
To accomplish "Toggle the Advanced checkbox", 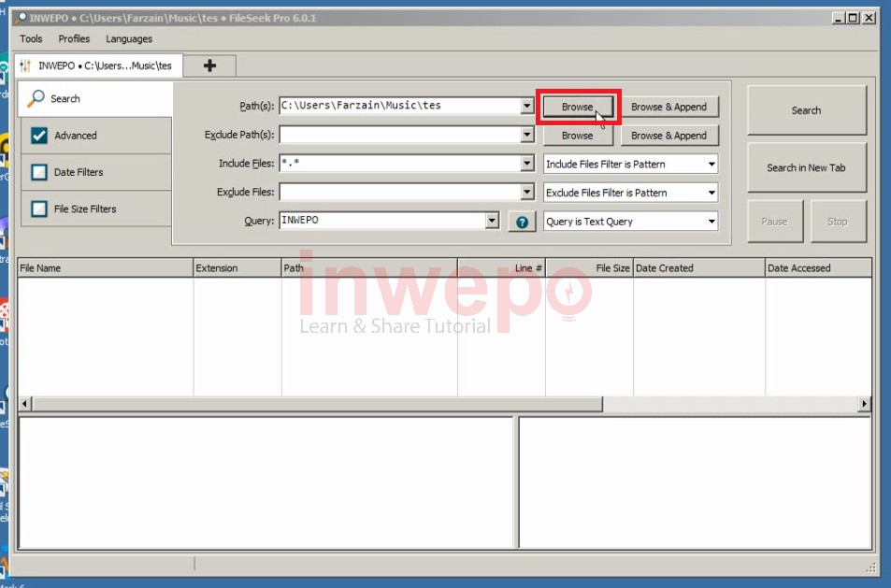I will pos(39,136).
